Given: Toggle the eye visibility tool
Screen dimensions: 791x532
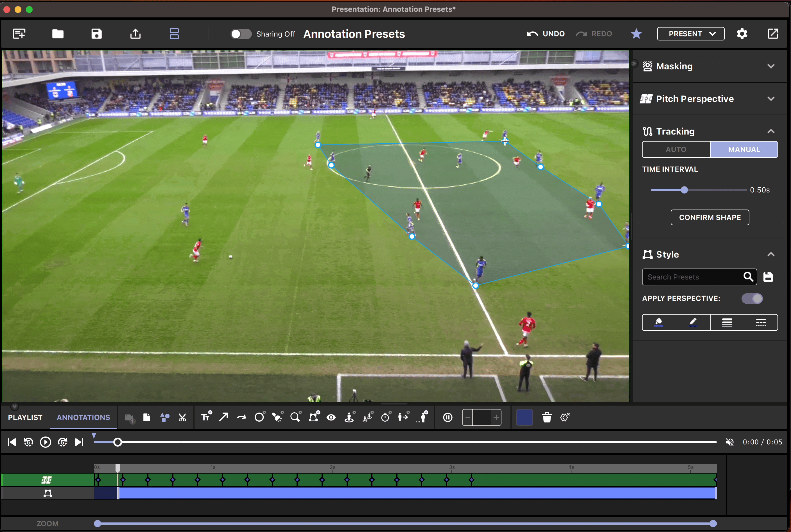Looking at the screenshot, I should pyautogui.click(x=331, y=417).
